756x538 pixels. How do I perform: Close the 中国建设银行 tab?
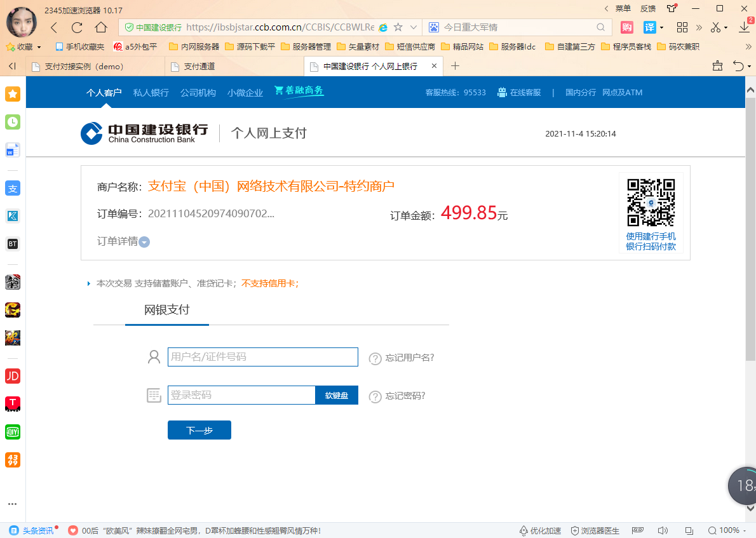click(x=434, y=66)
